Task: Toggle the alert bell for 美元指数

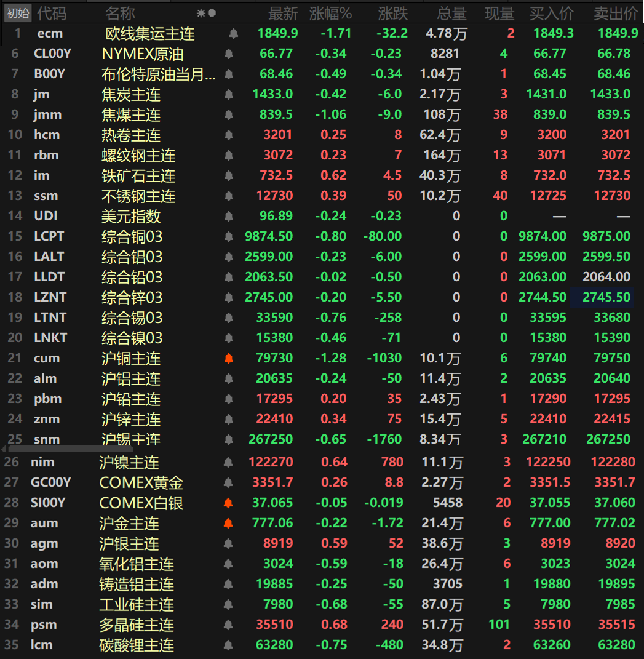Action: [229, 217]
